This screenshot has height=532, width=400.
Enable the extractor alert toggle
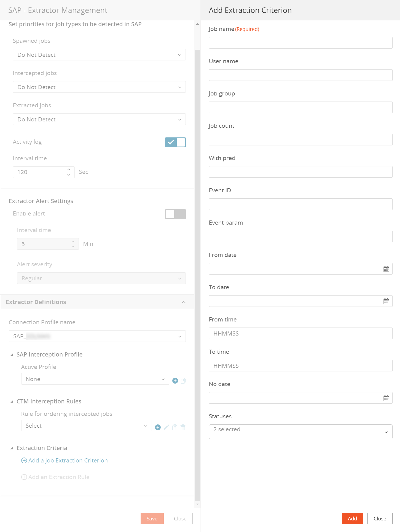[175, 214]
